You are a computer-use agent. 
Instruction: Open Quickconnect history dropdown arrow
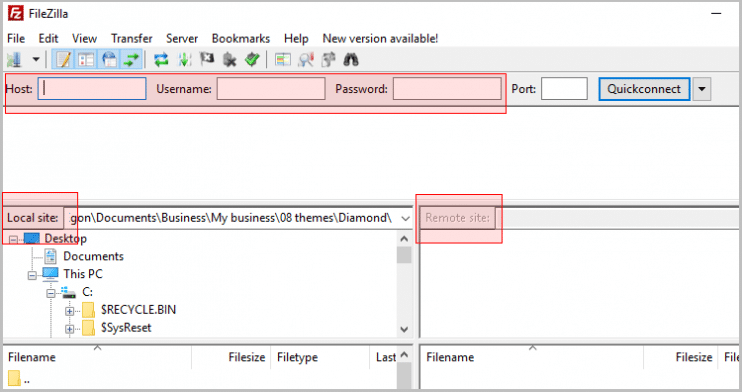pyautogui.click(x=702, y=89)
